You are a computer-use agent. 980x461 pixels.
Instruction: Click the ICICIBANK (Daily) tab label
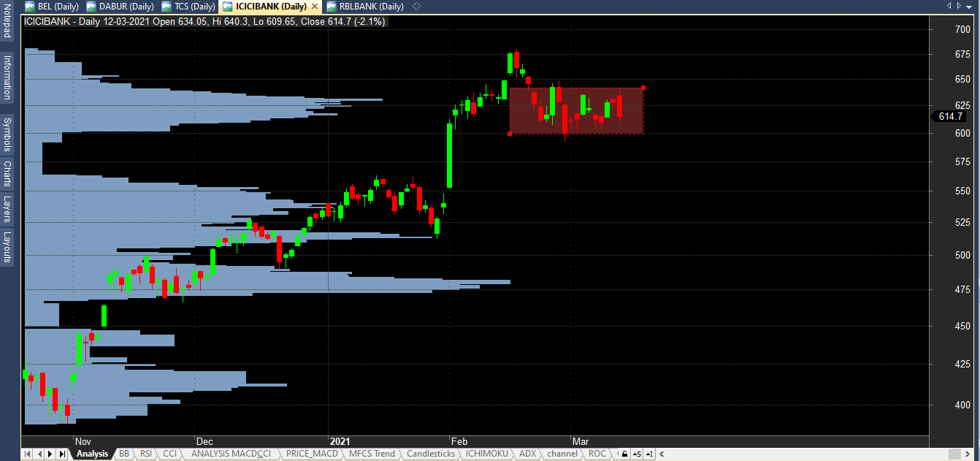pyautogui.click(x=272, y=7)
